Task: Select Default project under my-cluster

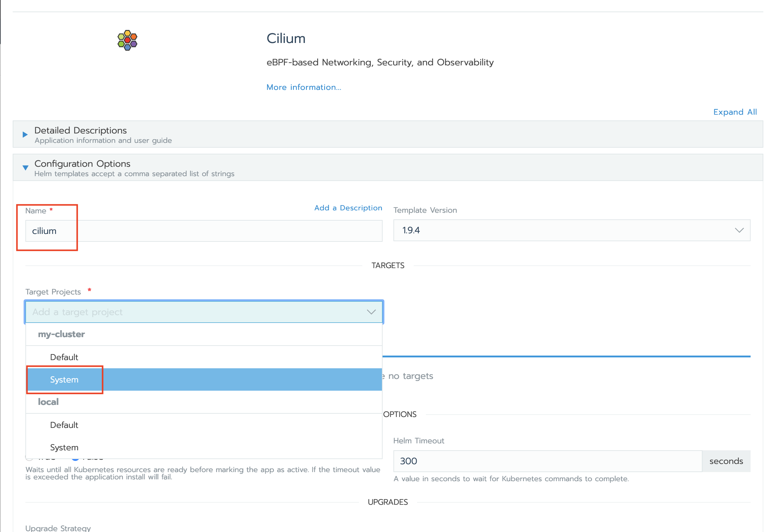Action: pyautogui.click(x=204, y=357)
